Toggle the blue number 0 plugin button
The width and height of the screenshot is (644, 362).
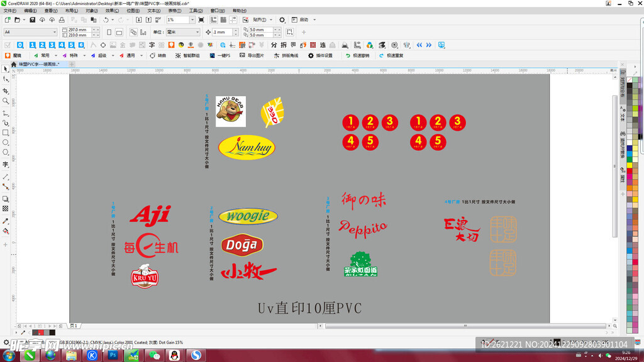tap(20, 45)
